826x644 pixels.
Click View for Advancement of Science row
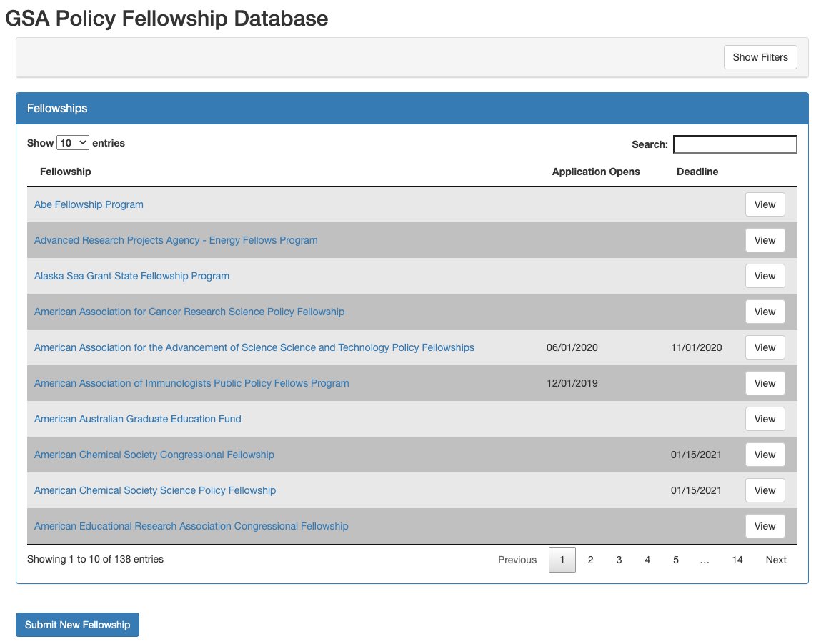click(765, 348)
